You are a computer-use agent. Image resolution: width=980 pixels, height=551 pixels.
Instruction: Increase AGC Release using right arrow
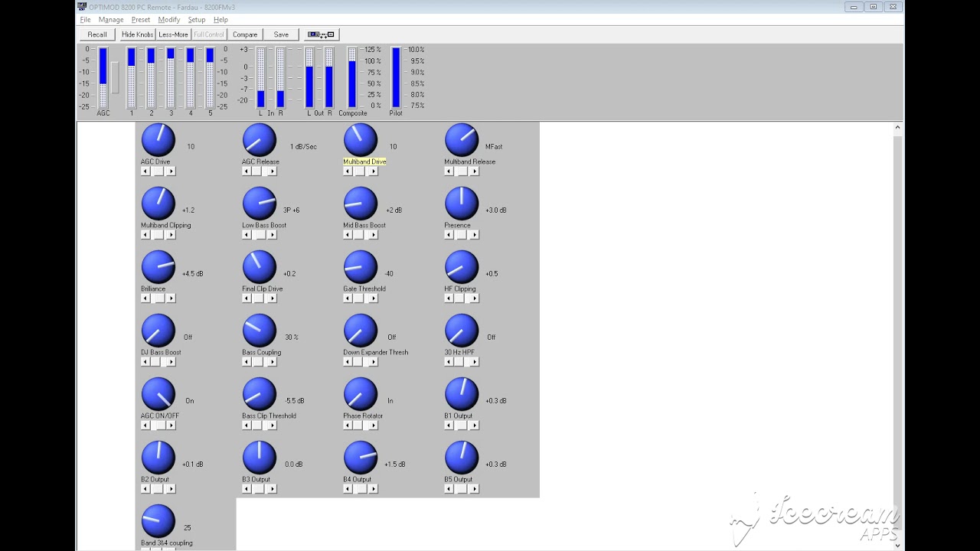(272, 171)
